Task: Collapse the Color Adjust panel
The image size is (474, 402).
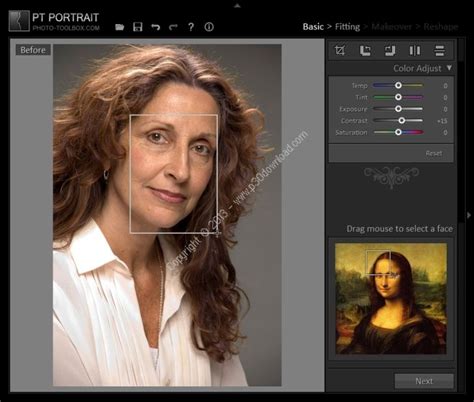Action: [x=449, y=68]
